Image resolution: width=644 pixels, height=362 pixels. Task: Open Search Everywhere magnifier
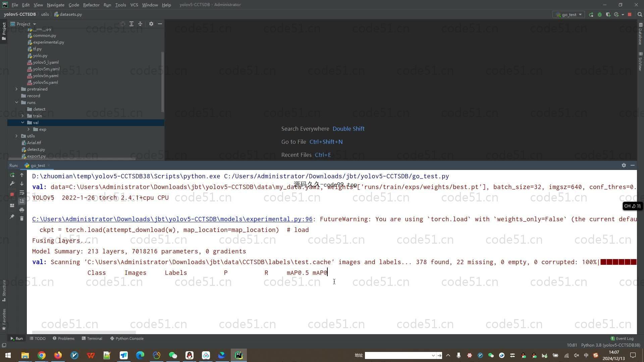(x=640, y=15)
